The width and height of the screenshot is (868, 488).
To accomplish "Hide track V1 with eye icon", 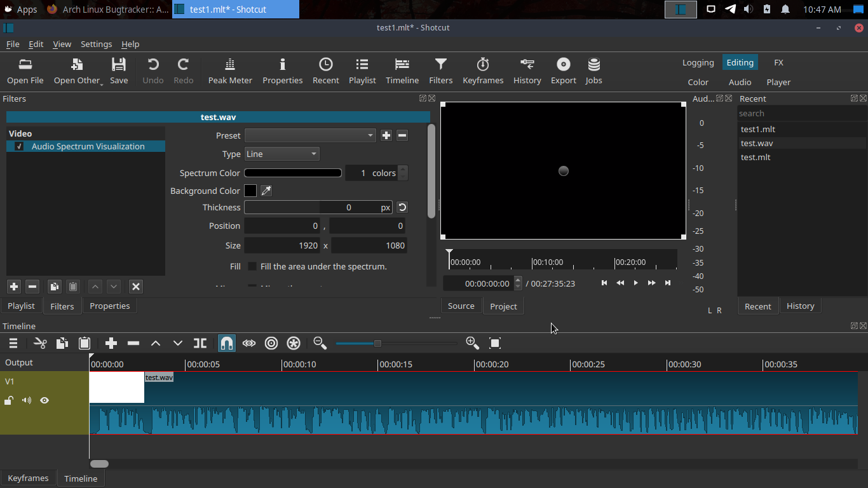I will coord(44,400).
